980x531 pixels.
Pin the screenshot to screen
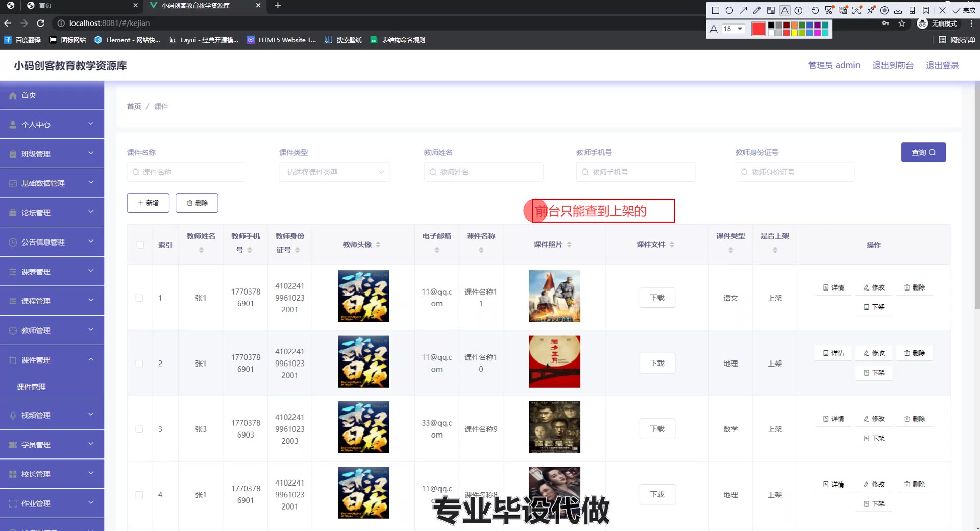tap(871, 10)
